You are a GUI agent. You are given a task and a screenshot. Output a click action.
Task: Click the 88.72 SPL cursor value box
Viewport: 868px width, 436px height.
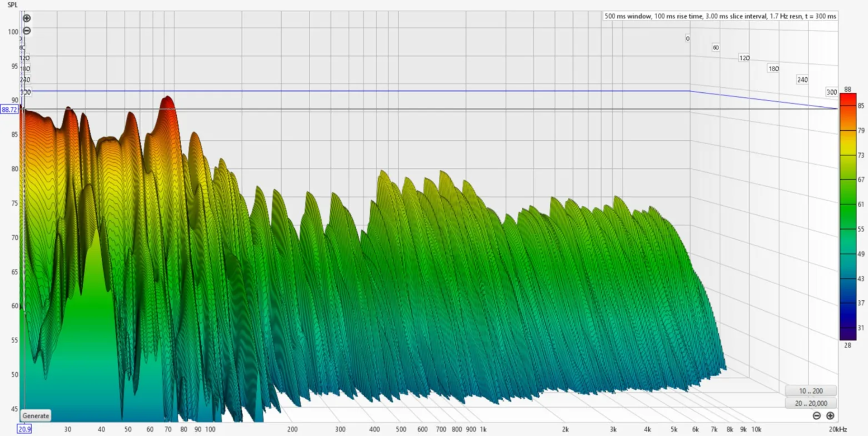[x=9, y=109]
